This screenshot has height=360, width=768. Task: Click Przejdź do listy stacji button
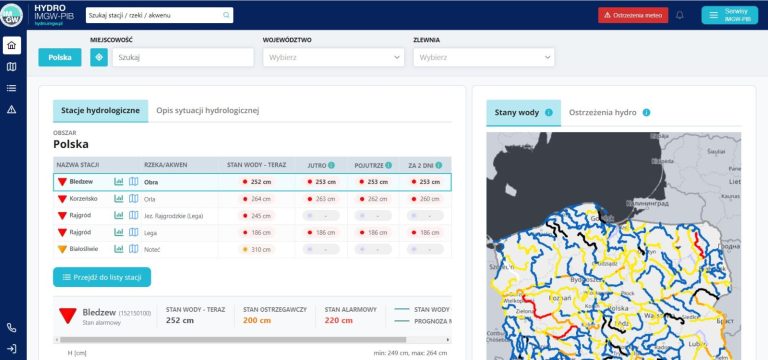point(102,277)
